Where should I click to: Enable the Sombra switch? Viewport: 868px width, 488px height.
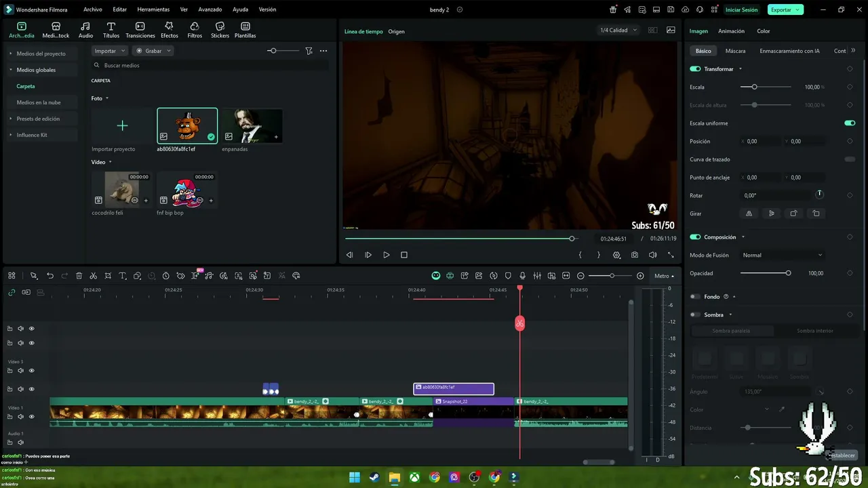tap(695, 314)
